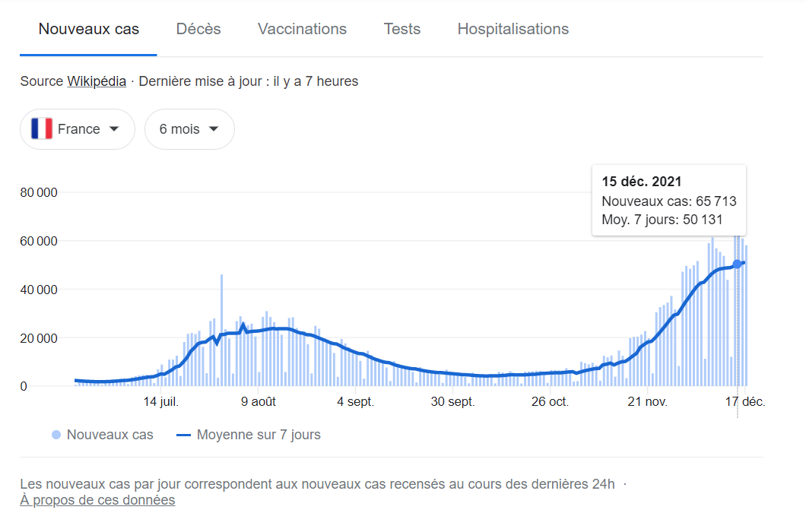Click the France flag icon

[x=42, y=129]
